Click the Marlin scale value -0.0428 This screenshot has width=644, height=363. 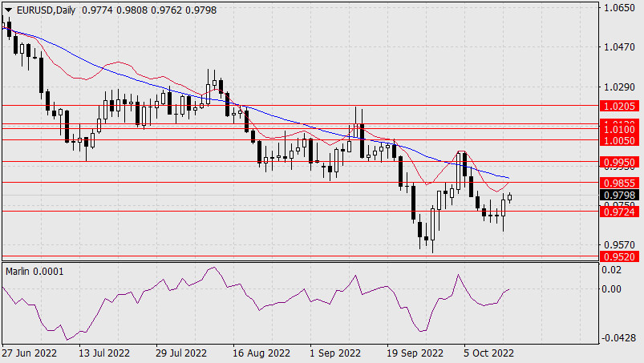pos(618,338)
